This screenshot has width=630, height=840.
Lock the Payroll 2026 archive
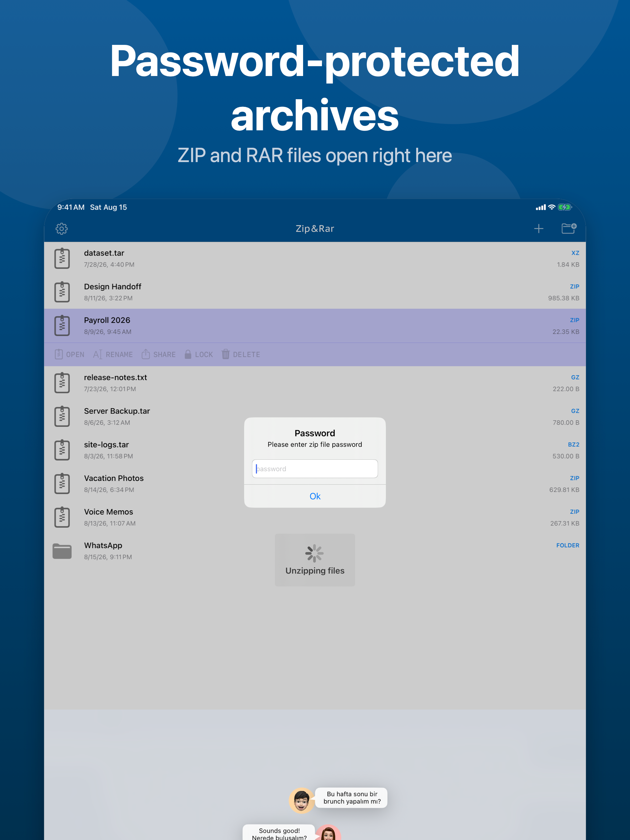pyautogui.click(x=199, y=354)
